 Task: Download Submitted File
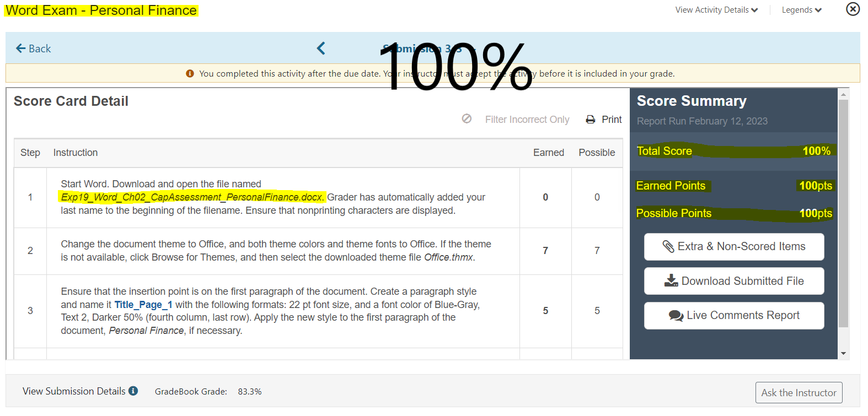coord(734,281)
